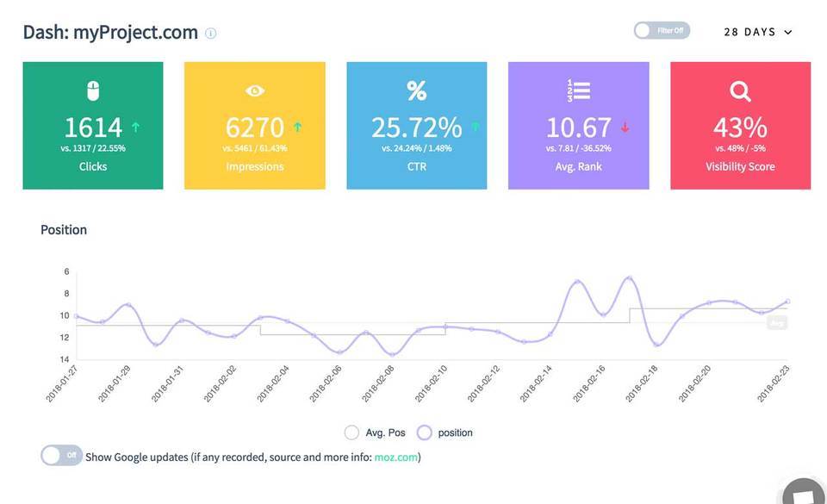Image resolution: width=827 pixels, height=504 pixels.
Task: Select the Impressions metric card
Action: [255, 126]
